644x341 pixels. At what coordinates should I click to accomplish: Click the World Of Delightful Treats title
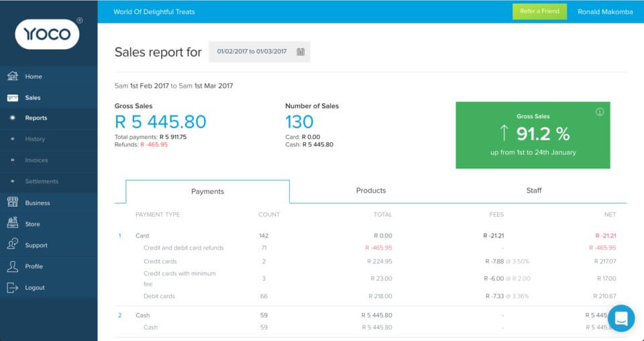tap(154, 12)
